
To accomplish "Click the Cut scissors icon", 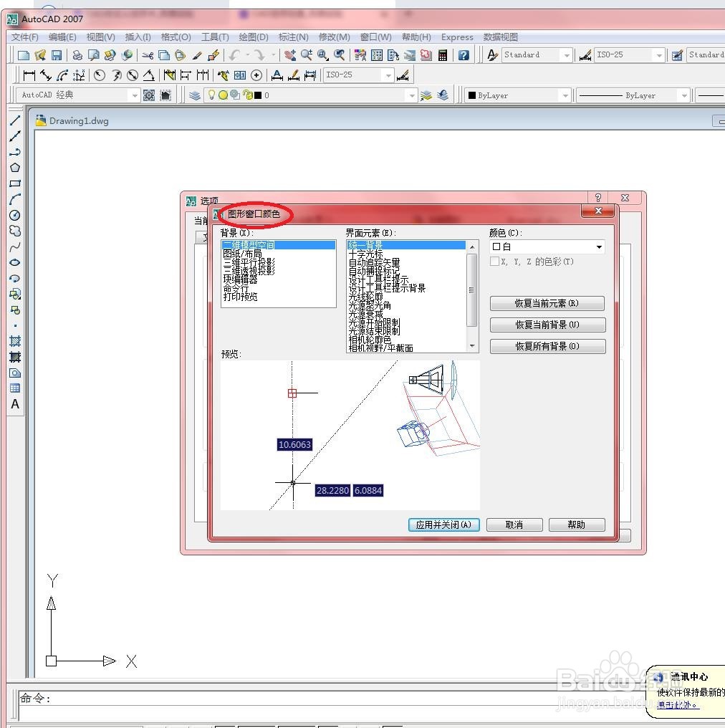I will (148, 55).
